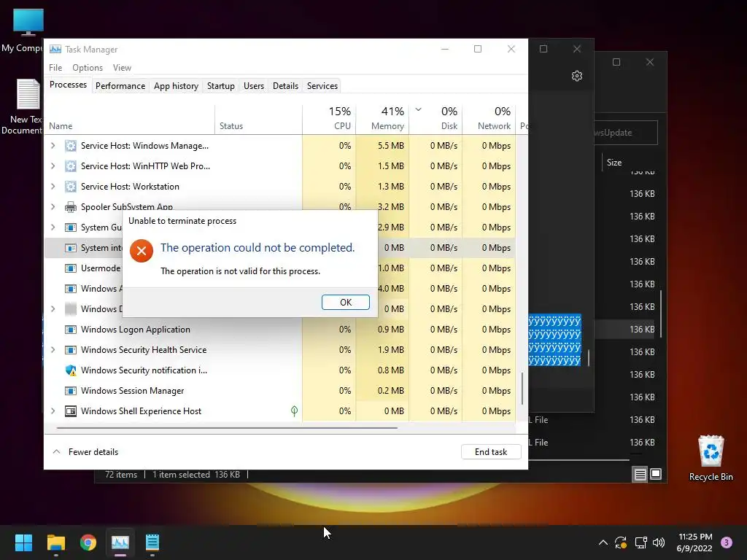Expand the System Gu... process row

pyautogui.click(x=53, y=227)
